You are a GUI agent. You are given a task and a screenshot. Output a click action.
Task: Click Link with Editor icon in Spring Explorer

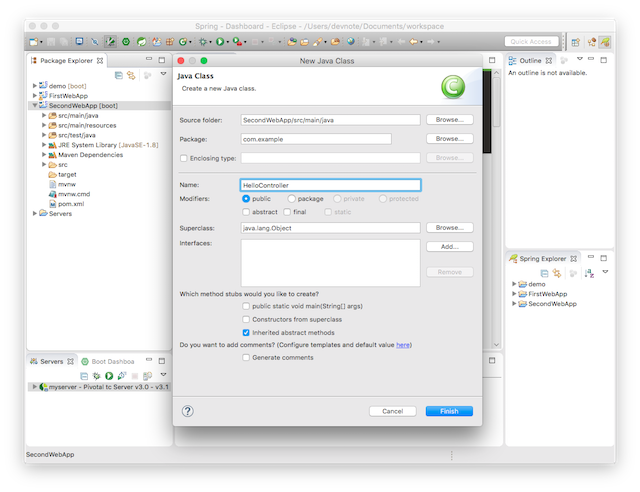tap(557, 273)
